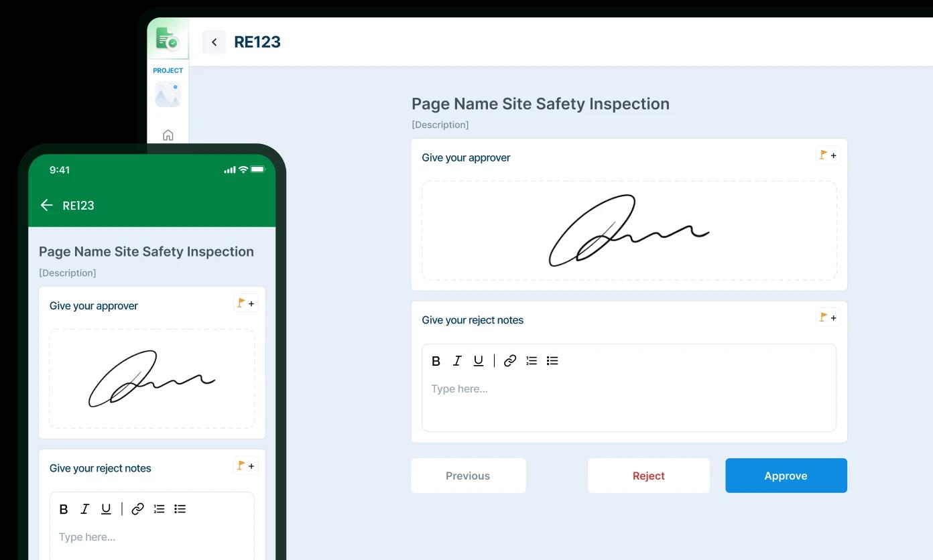Click the mobile status bar battery icon
Image resolution: width=933 pixels, height=560 pixels.
[x=258, y=170]
